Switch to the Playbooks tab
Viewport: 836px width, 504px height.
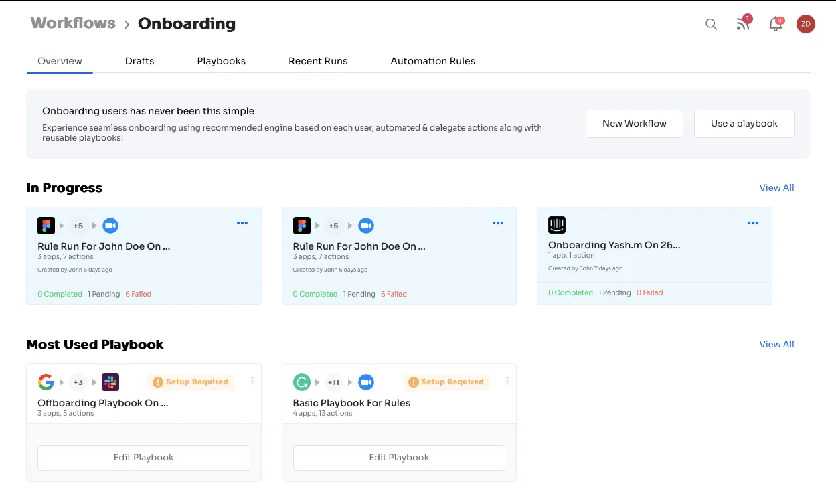click(221, 61)
